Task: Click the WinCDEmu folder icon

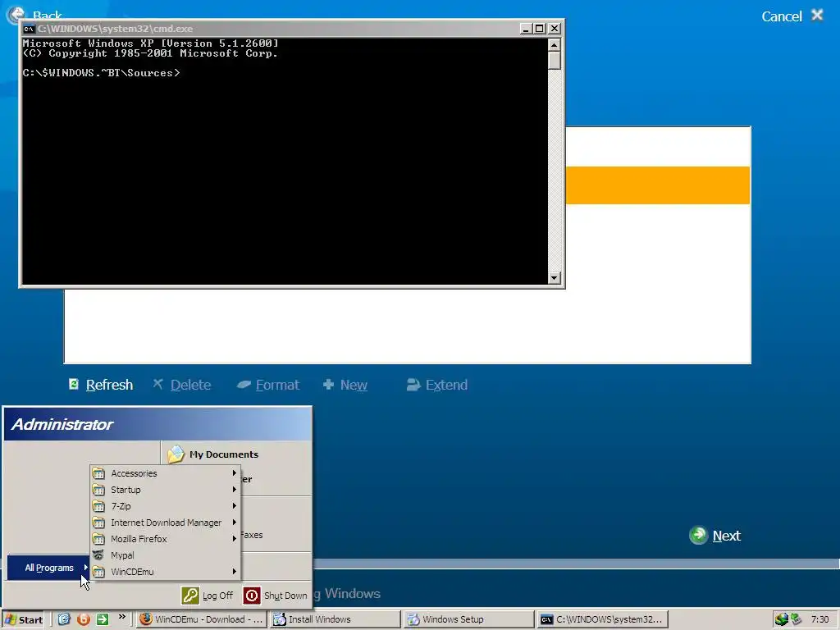Action: pos(98,572)
